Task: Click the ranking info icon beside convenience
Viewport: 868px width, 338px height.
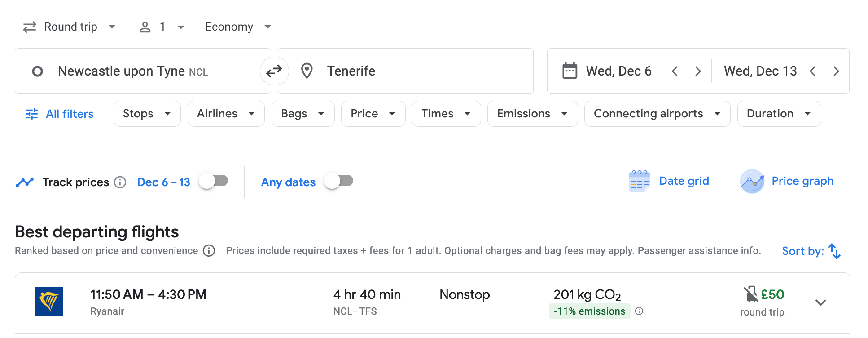Action: [209, 251]
